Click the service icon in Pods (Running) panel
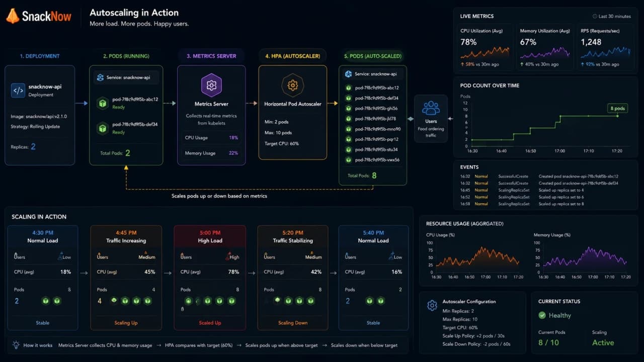This screenshot has height=362, width=644. (101, 77)
